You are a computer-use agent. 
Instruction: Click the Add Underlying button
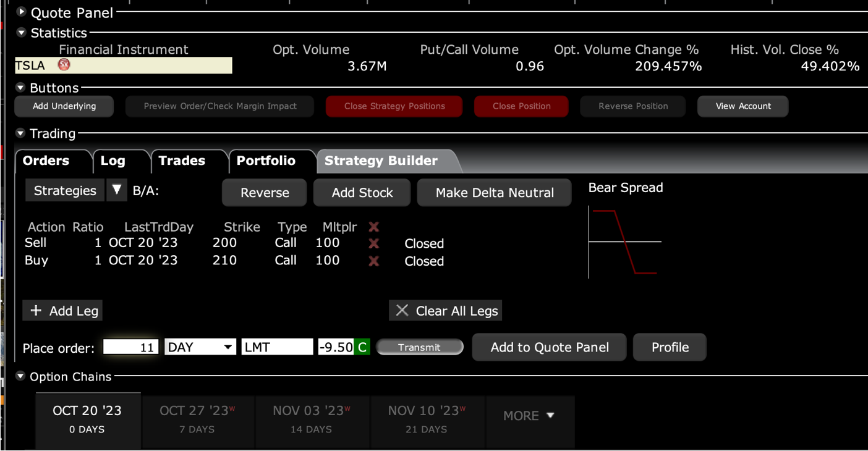(x=64, y=106)
